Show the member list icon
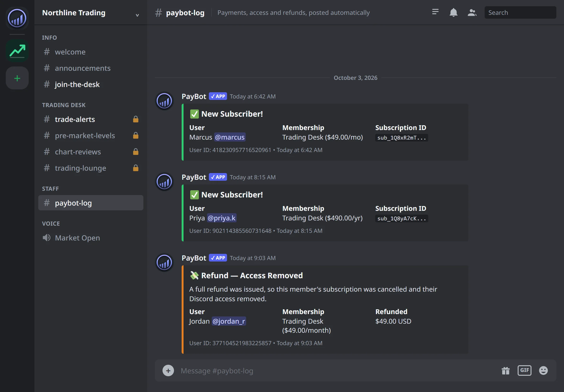Viewport: 564px width, 392px height. point(472,12)
